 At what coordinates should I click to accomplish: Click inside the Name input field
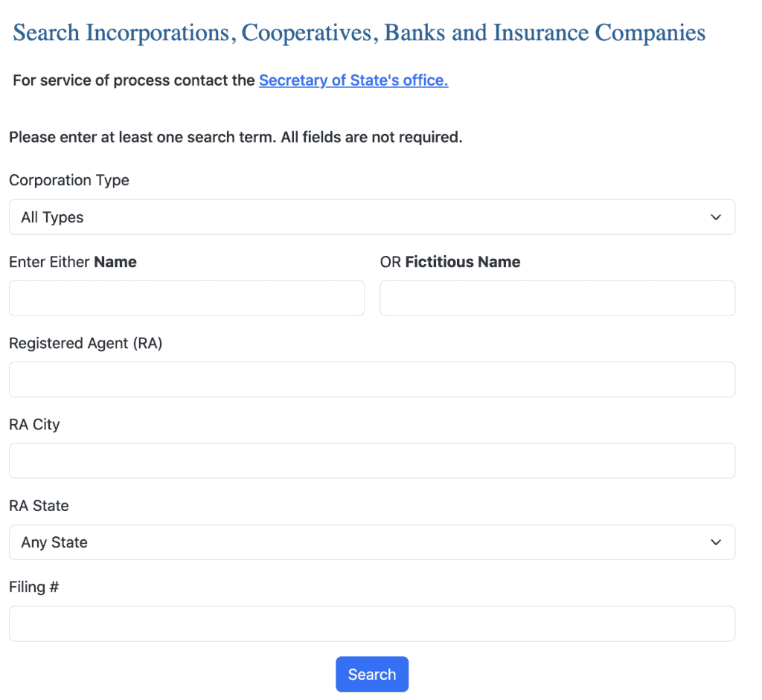coord(186,298)
